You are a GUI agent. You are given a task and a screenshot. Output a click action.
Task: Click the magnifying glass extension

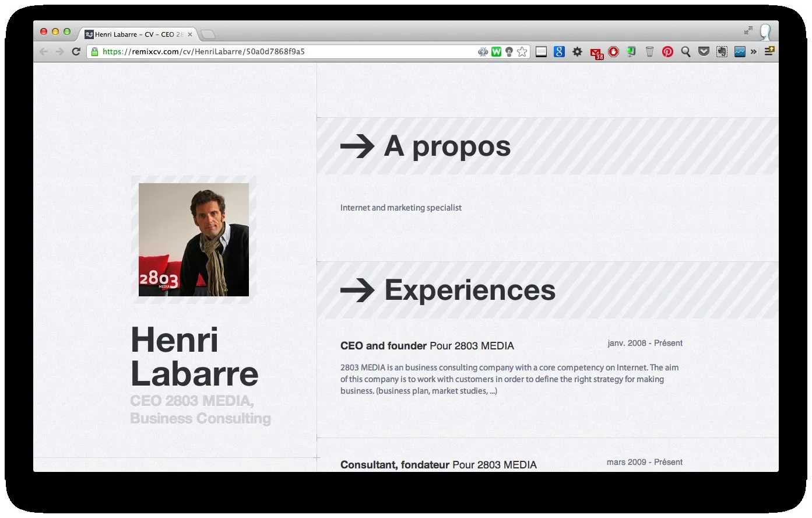click(x=686, y=52)
